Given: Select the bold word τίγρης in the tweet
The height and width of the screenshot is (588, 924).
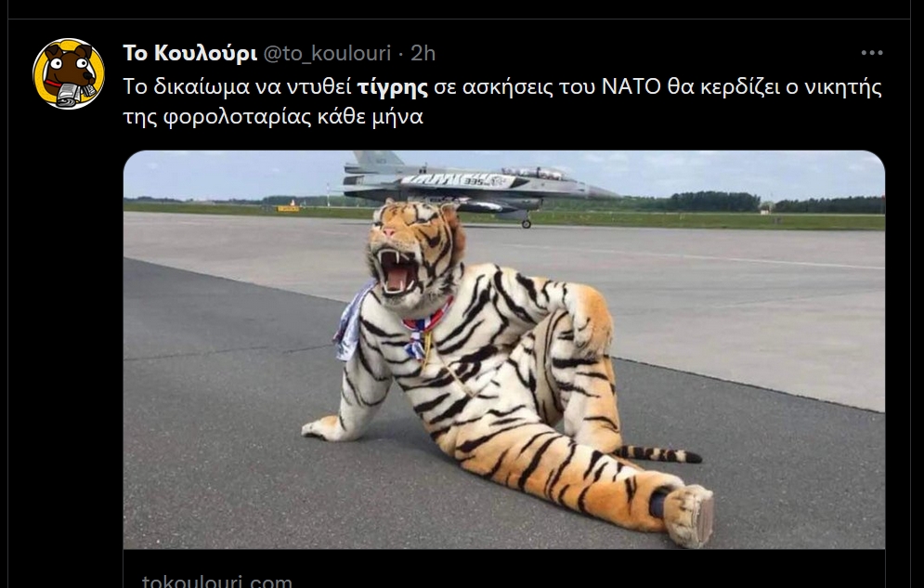Looking at the screenshot, I should 393,87.
